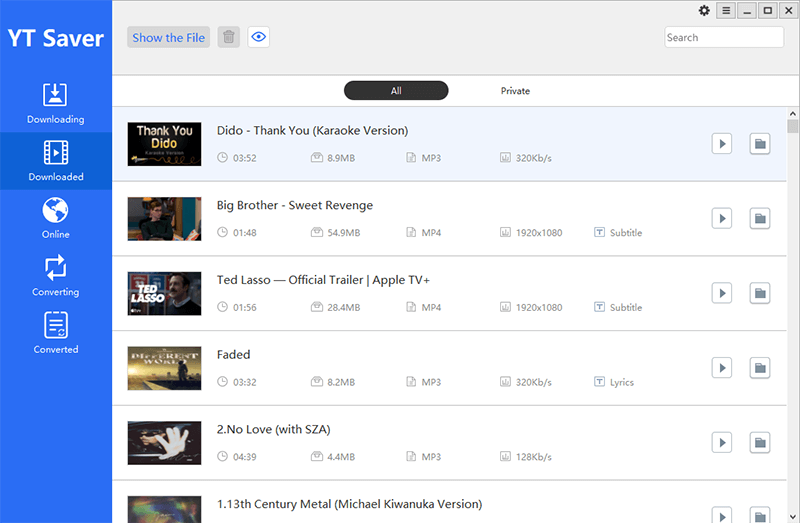Select the Dido Thank You thumbnail
Image resolution: width=800 pixels, height=523 pixels.
pos(164,144)
